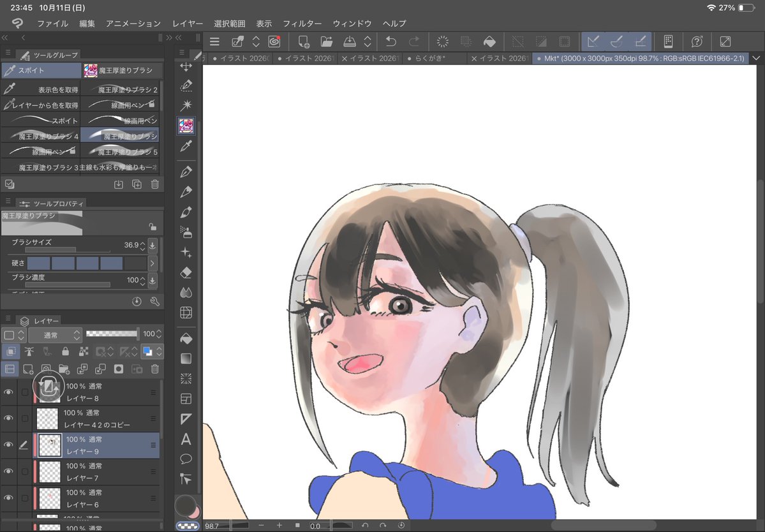Select the Airbrush spray tool

(x=186, y=232)
